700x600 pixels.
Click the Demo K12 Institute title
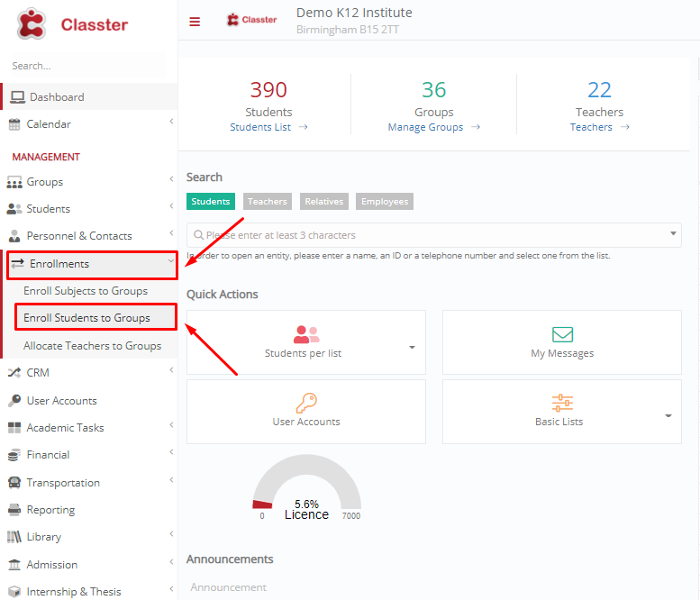point(354,13)
